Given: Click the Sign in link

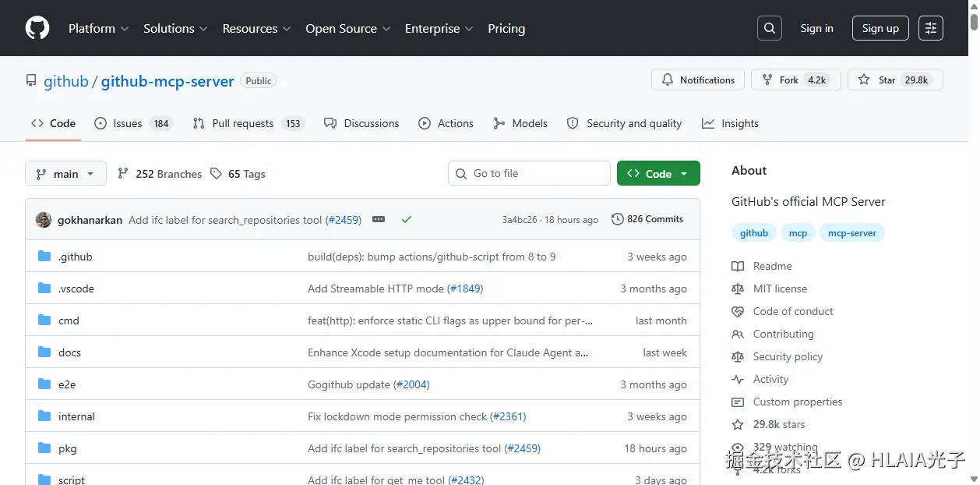Looking at the screenshot, I should click(x=816, y=28).
